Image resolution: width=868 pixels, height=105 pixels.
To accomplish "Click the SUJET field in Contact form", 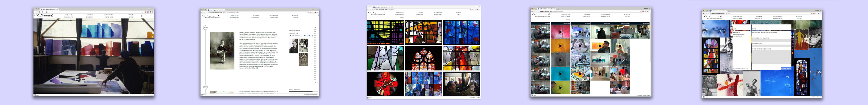I will click(771, 46).
